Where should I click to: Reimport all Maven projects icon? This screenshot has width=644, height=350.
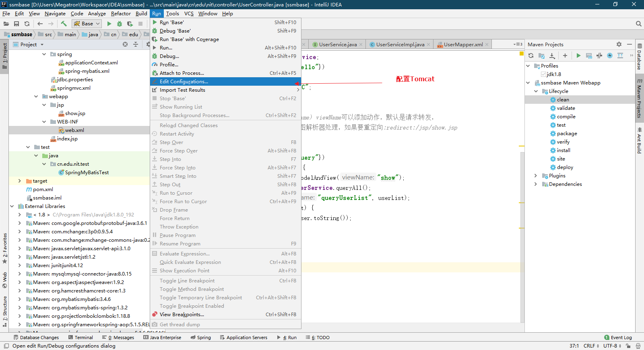[x=531, y=56]
